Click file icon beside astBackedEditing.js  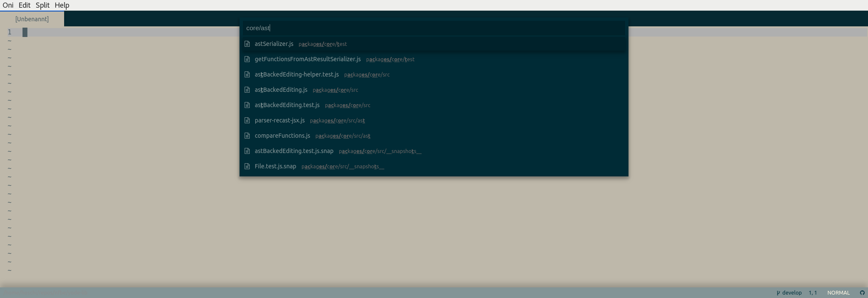click(247, 90)
